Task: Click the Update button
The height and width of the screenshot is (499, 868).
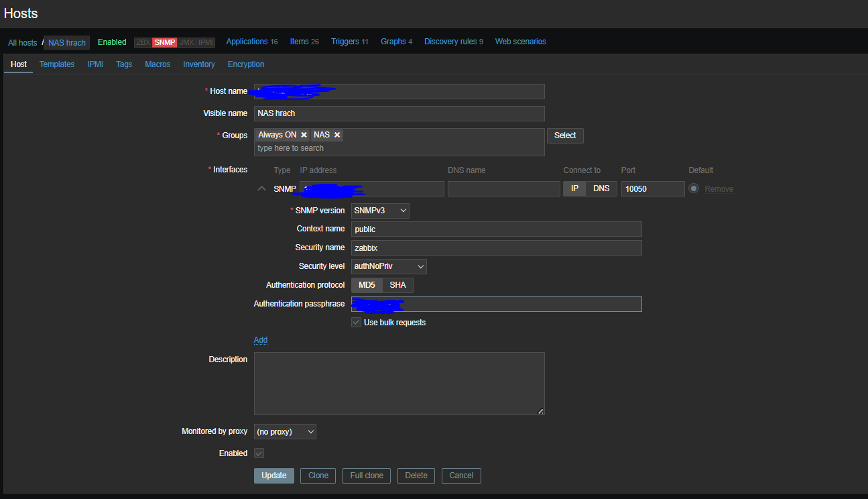Action: click(273, 476)
